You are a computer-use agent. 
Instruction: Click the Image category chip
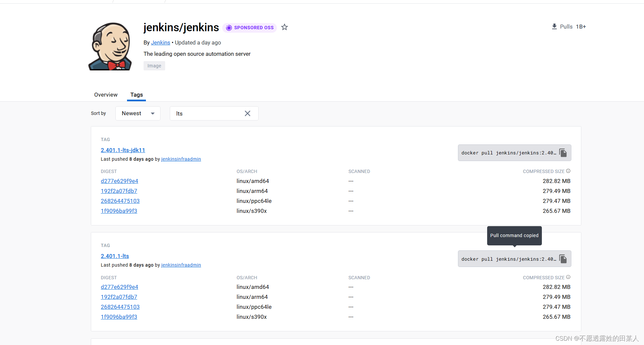154,66
